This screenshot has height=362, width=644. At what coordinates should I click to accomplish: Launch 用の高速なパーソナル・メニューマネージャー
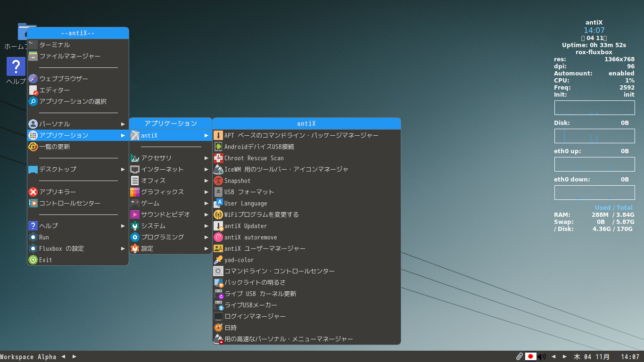(x=307, y=339)
